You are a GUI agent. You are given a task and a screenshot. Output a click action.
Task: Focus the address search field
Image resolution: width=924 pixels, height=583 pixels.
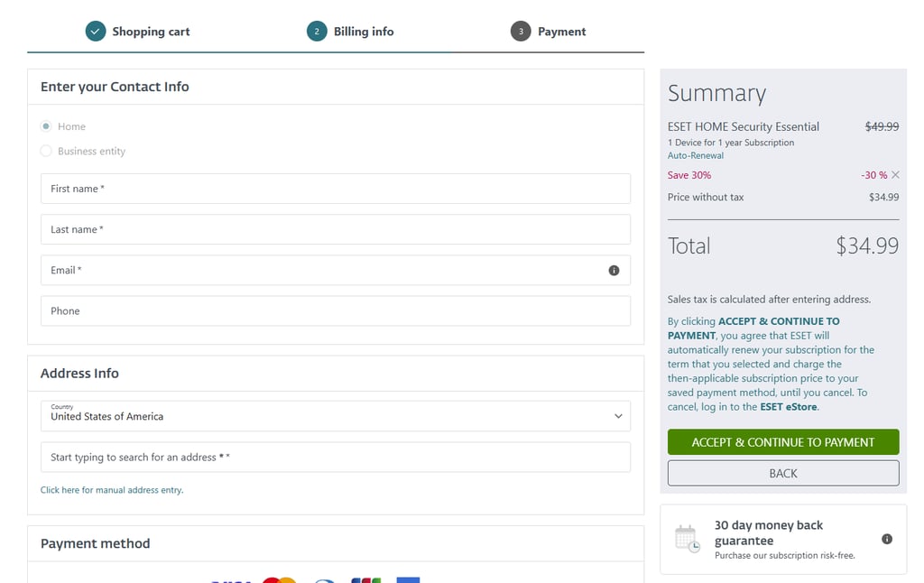(x=336, y=457)
